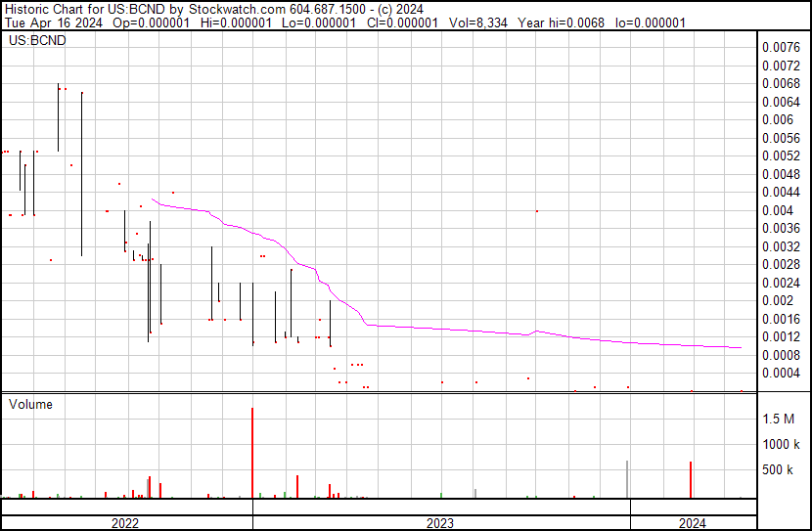The width and height of the screenshot is (812, 531).
Task: Click the US:BCND ticker label
Action: (x=37, y=40)
